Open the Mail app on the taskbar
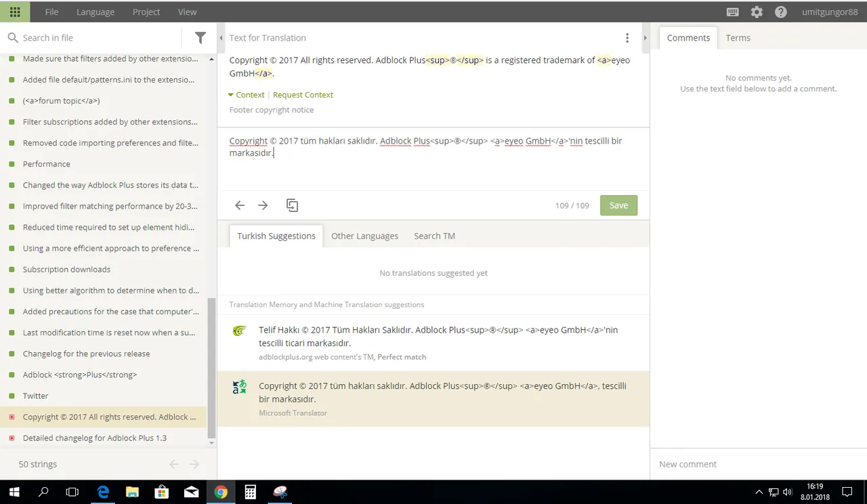Viewport: 867px width, 504px height. (192, 492)
